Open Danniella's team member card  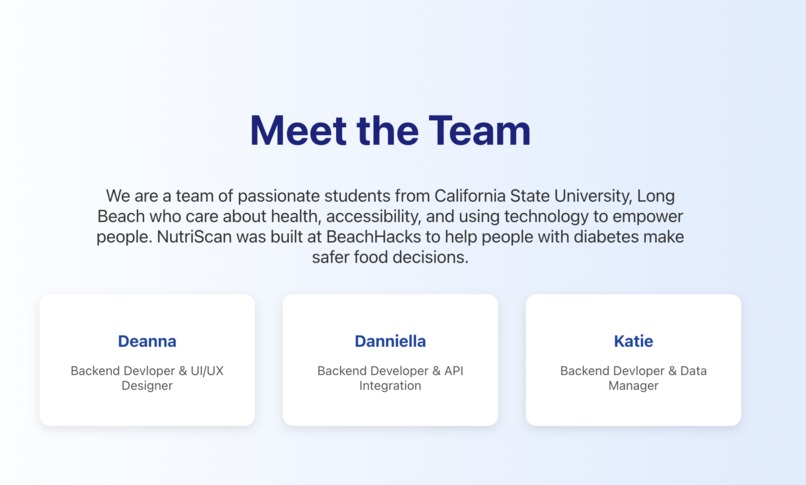(x=390, y=360)
